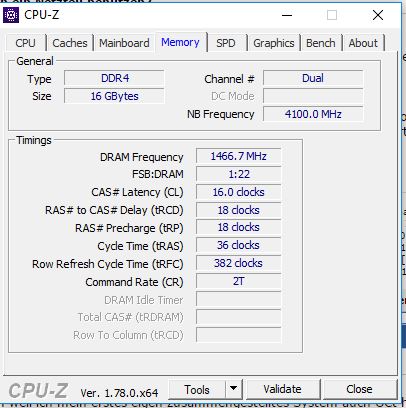406x408 pixels.
Task: Click the DRAM Frequency label
Action: [x=142, y=157]
